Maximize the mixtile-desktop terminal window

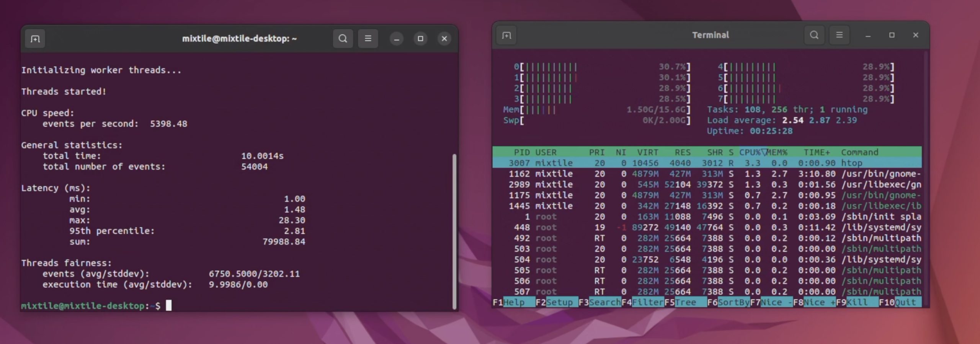(420, 39)
